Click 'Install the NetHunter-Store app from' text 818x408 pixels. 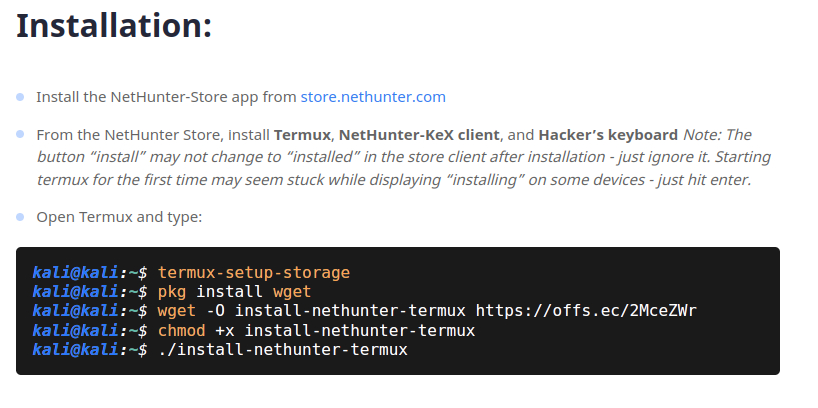coord(166,97)
